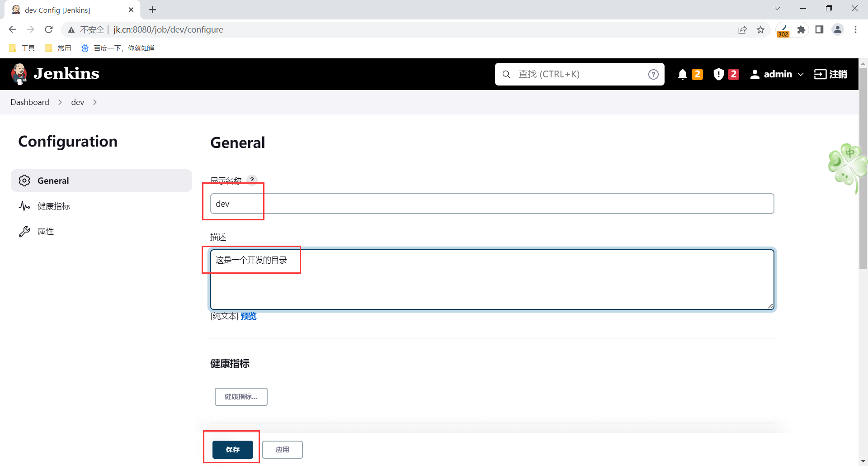Viewport: 868px width, 466px height.
Task: Click the admin username link
Action: (x=778, y=74)
